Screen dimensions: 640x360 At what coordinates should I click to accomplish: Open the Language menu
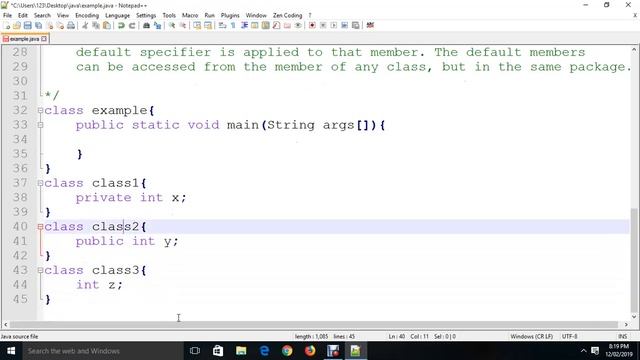coord(118,16)
